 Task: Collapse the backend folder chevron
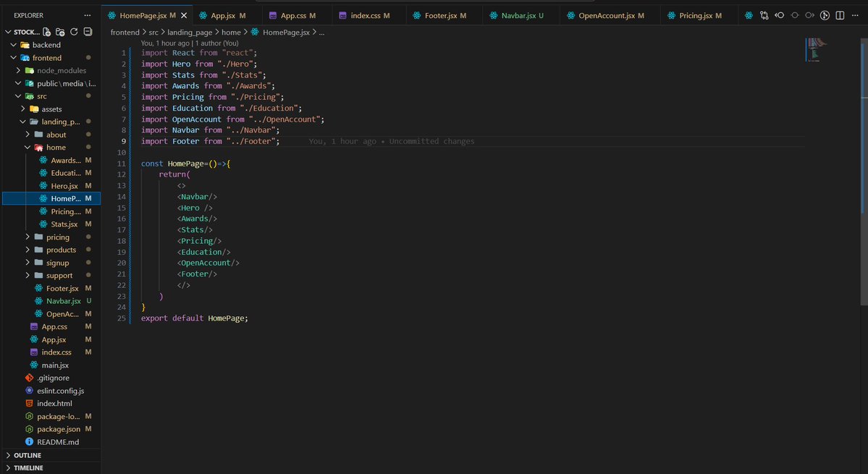pyautogui.click(x=13, y=45)
